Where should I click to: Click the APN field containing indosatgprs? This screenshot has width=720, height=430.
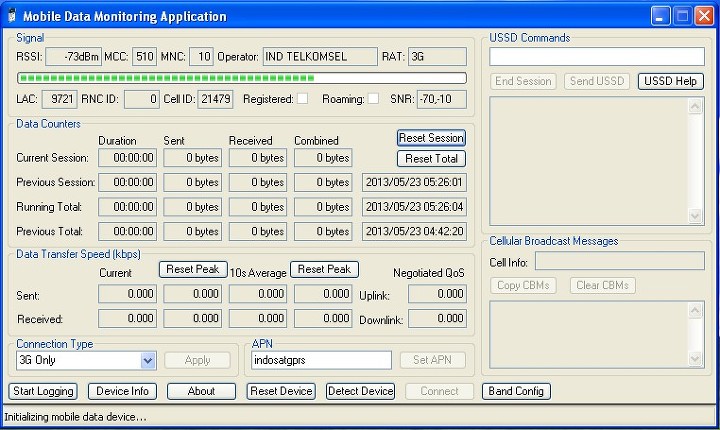tap(321, 360)
